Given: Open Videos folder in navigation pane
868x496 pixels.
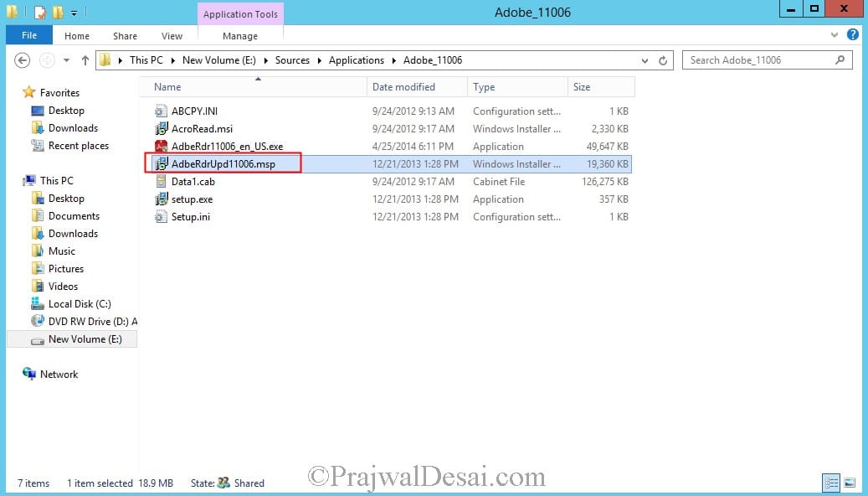Looking at the screenshot, I should tap(63, 287).
